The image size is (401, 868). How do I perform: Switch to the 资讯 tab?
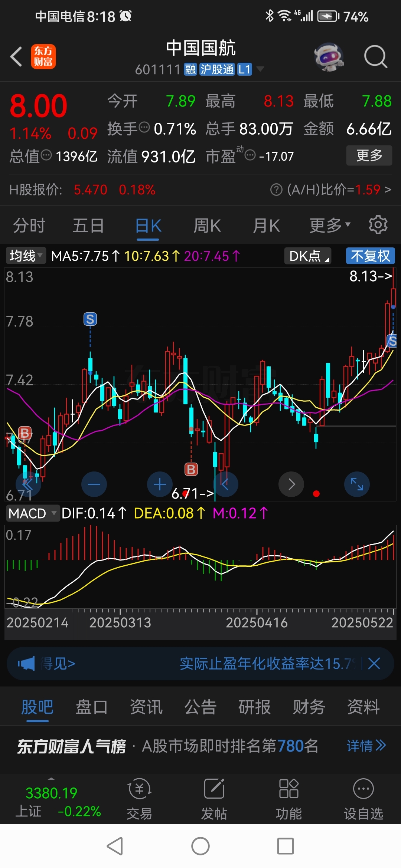[146, 707]
